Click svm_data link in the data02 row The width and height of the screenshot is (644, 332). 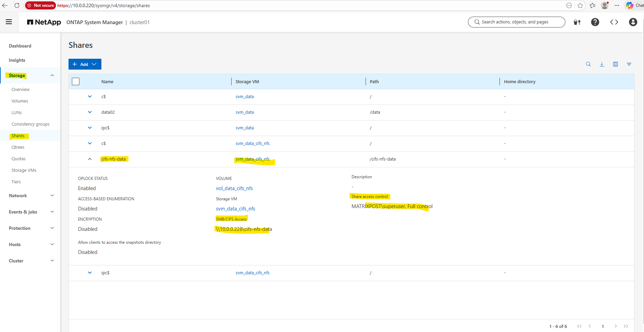pyautogui.click(x=245, y=112)
